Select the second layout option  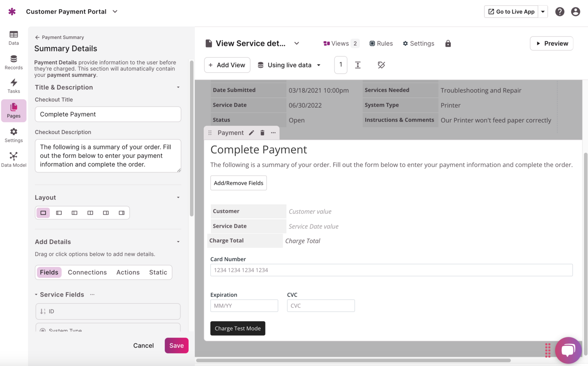pyautogui.click(x=59, y=212)
